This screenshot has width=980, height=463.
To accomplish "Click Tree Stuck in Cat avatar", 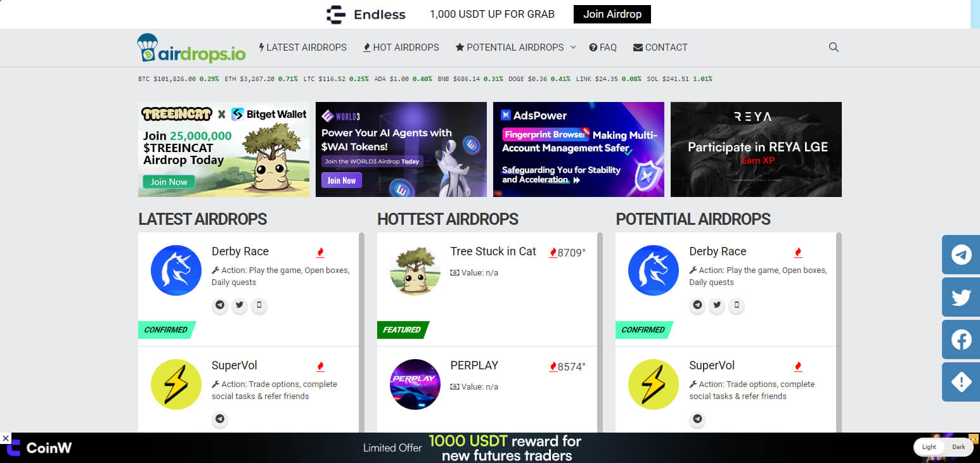I will tap(415, 270).
